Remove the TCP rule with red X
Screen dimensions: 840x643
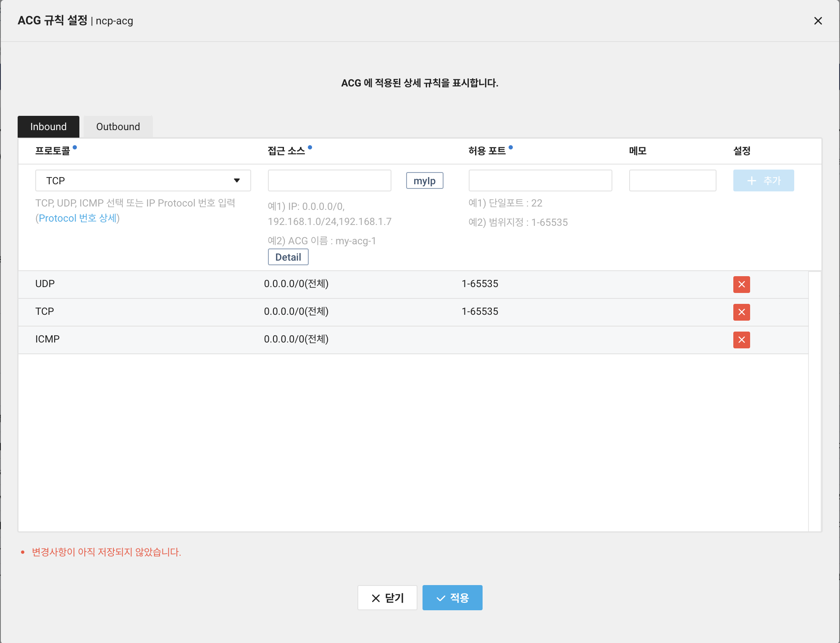[x=741, y=312]
